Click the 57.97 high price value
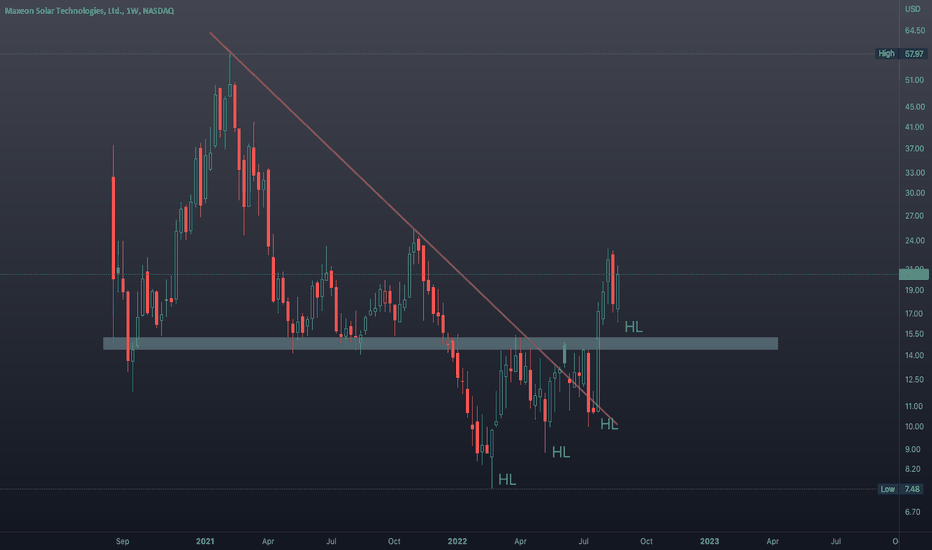The height and width of the screenshot is (550, 932). 914,54
